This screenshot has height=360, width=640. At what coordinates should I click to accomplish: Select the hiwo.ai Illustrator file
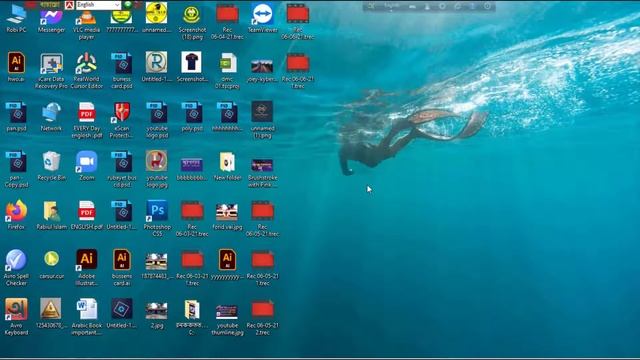tap(16, 67)
